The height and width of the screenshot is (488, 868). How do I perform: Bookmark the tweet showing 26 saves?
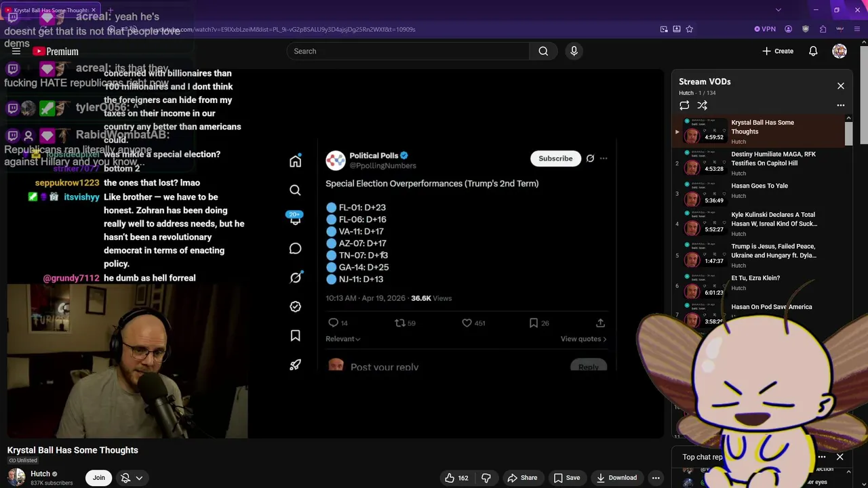click(x=534, y=323)
